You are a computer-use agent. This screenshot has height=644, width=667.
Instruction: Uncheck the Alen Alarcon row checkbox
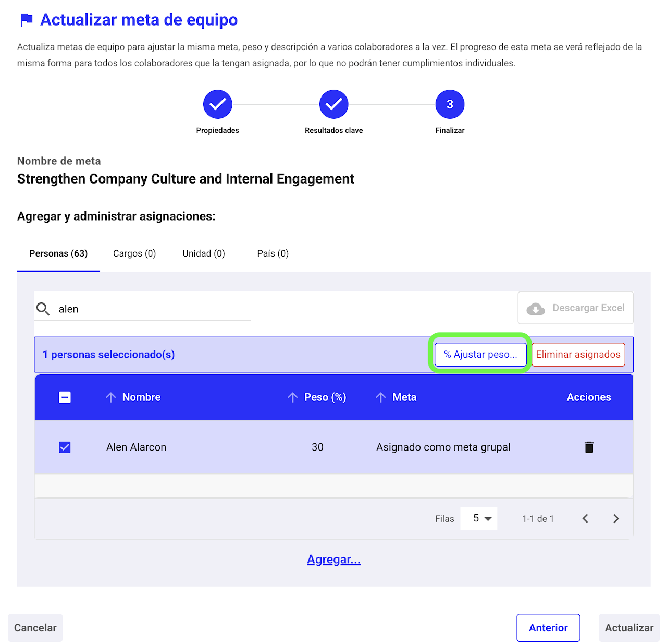(65, 447)
